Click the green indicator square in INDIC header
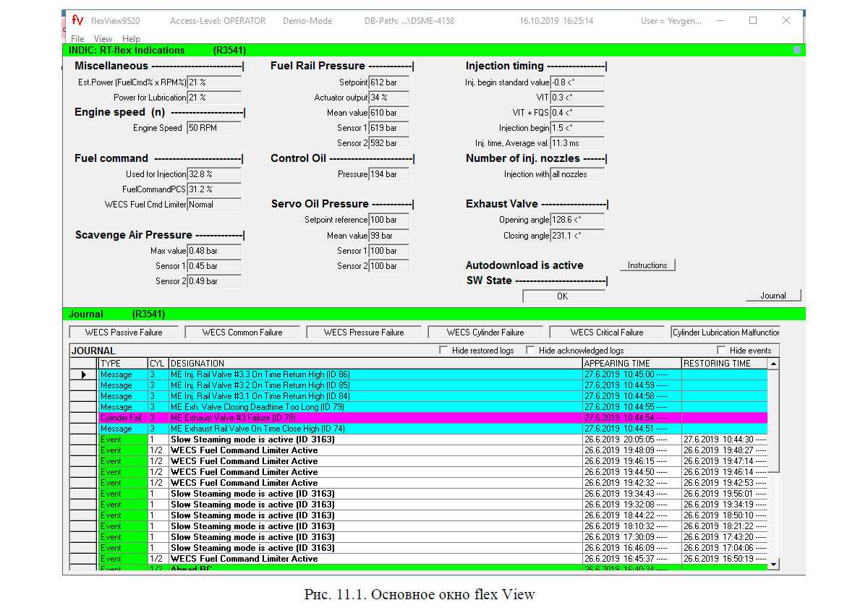 (797, 50)
